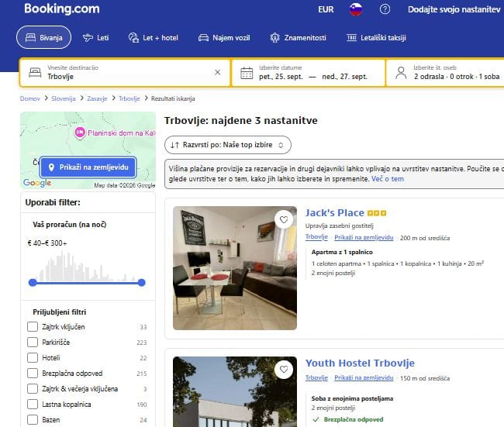Show Jack's Place on map link
Image resolution: width=504 pixels, height=427 pixels.
pyautogui.click(x=364, y=237)
